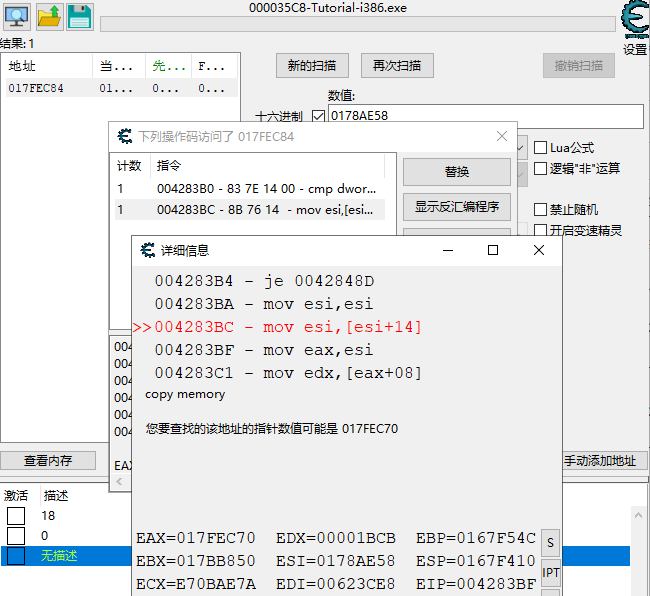The height and width of the screenshot is (596, 650).
Task: Click the S button beside registers
Action: click(x=551, y=543)
